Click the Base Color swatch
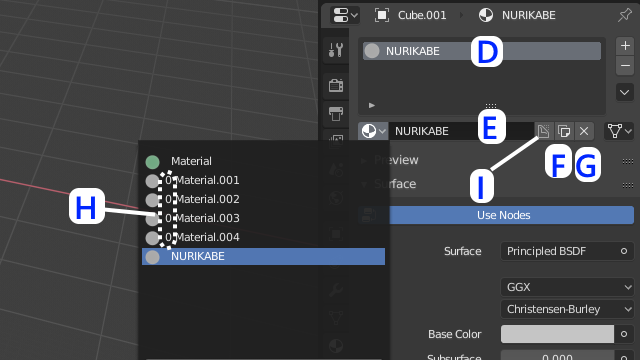The image size is (640, 360). pos(557,334)
